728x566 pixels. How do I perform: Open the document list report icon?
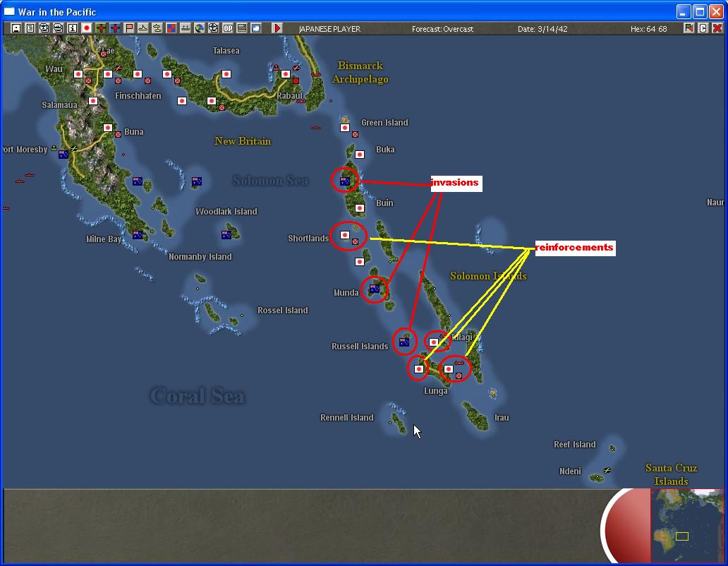click(30, 28)
